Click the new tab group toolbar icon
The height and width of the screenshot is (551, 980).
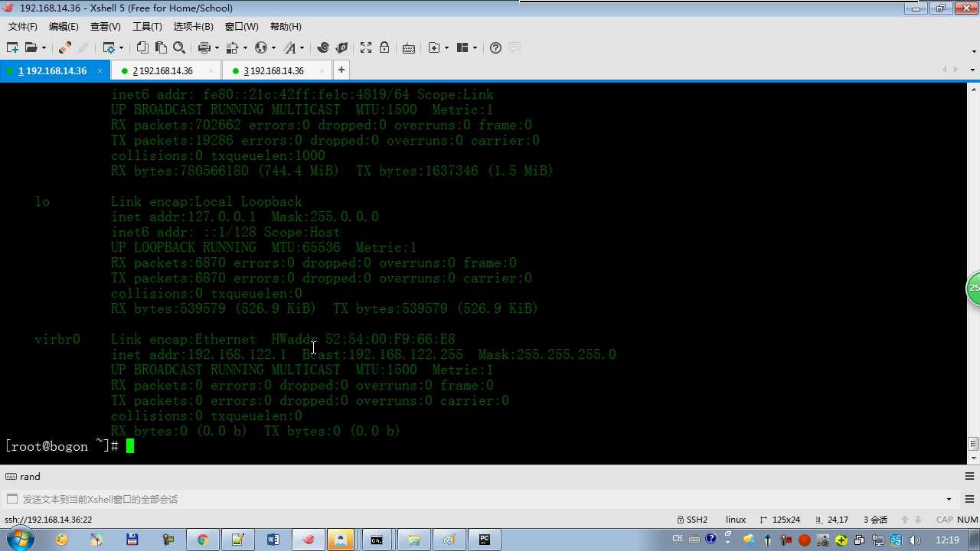click(x=434, y=47)
